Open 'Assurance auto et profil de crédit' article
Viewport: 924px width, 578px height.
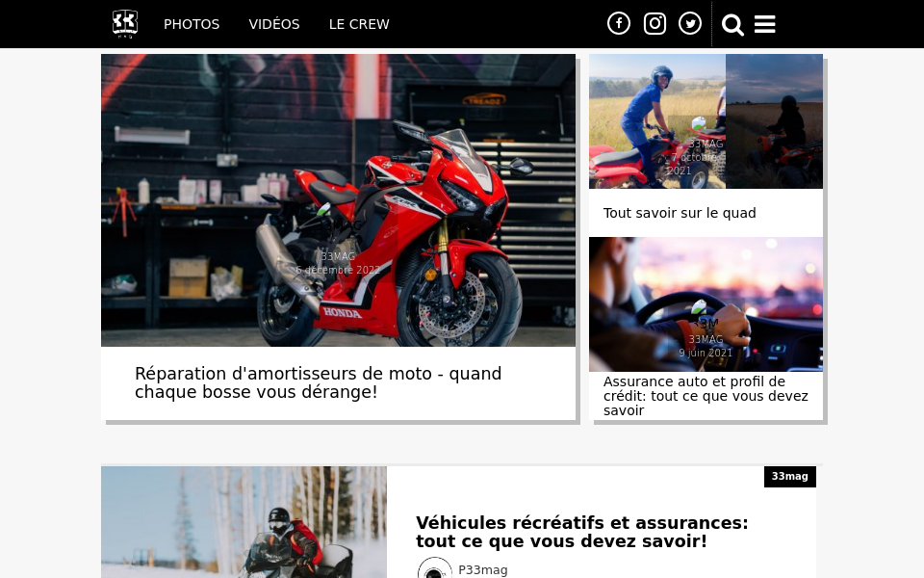tap(706, 396)
